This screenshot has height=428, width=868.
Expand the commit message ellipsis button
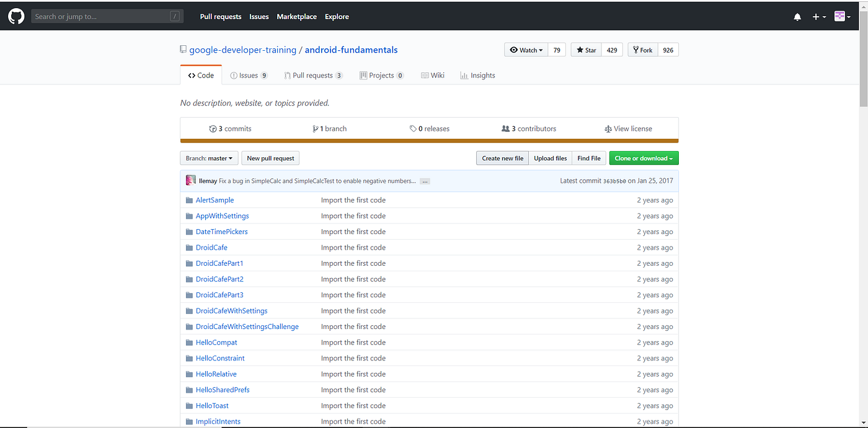click(x=425, y=181)
